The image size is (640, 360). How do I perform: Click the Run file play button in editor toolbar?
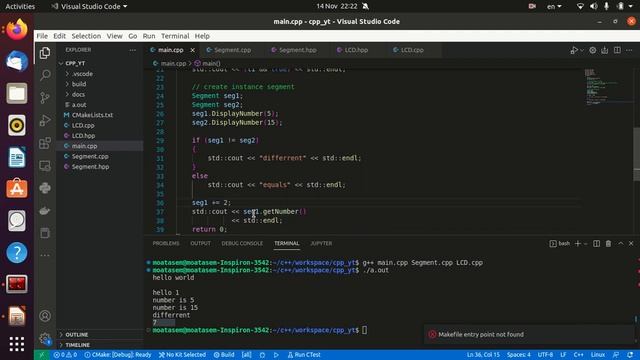coord(574,50)
